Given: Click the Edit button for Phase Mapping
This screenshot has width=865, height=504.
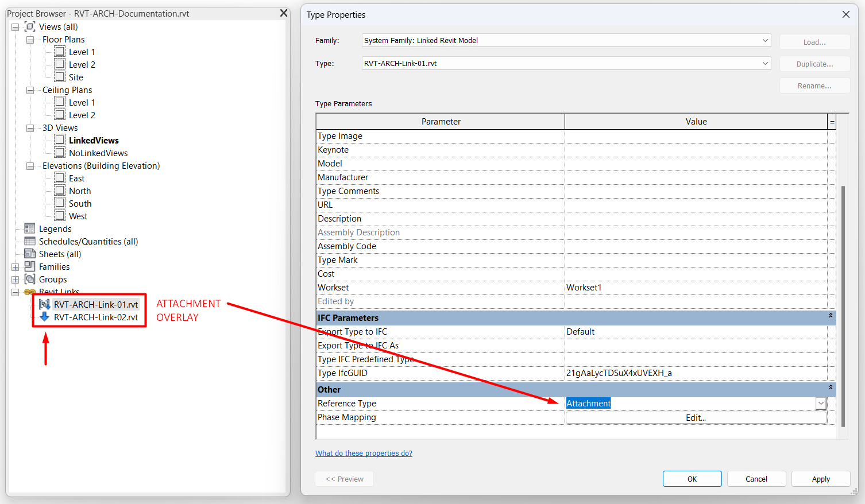Looking at the screenshot, I should (696, 418).
